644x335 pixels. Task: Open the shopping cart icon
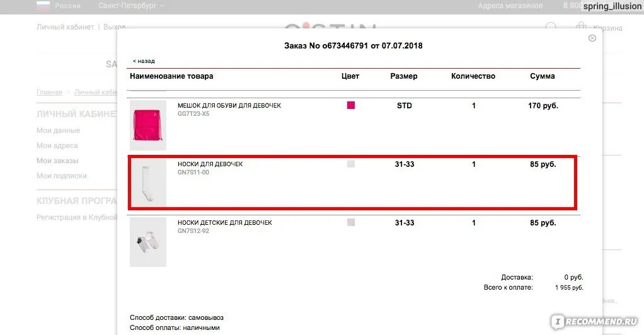point(581,27)
